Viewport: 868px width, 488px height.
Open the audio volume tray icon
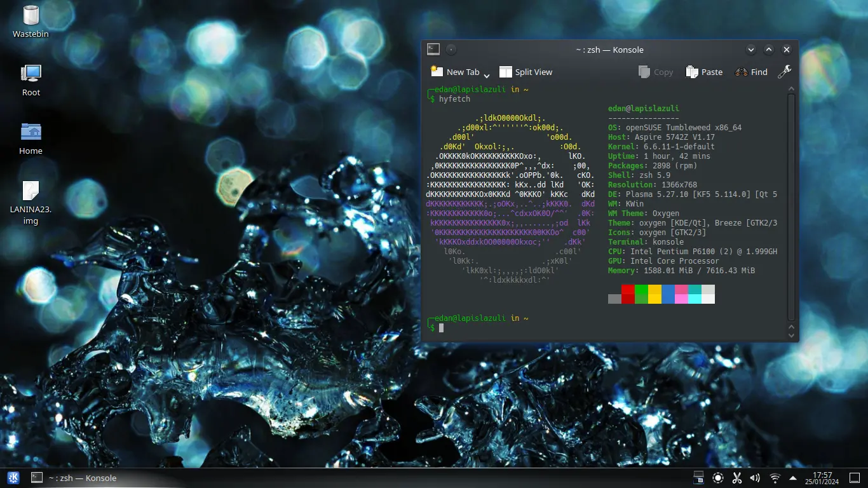pyautogui.click(x=755, y=478)
